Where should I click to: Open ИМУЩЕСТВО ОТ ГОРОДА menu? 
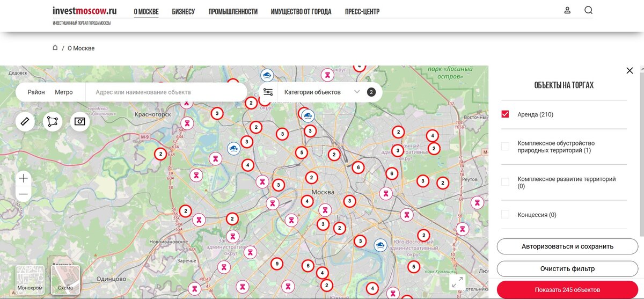pyautogui.click(x=301, y=11)
